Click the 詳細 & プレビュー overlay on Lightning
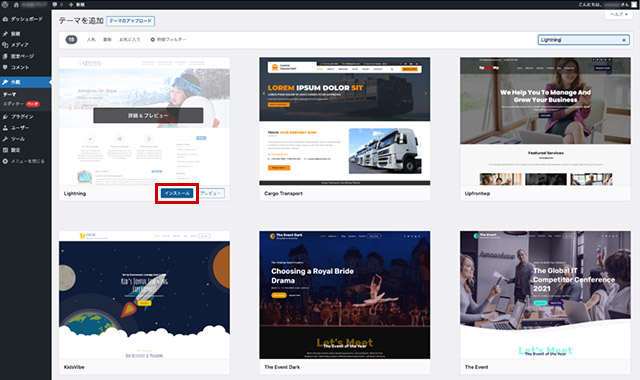 coord(148,116)
